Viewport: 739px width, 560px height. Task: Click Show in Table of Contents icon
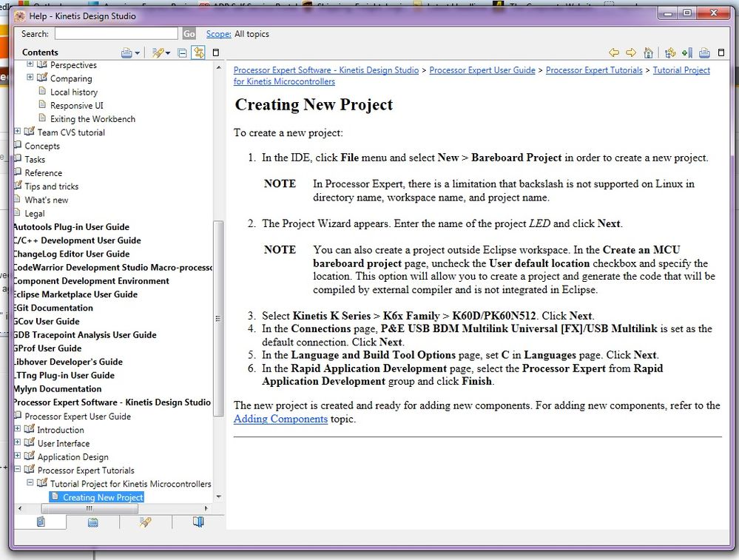pyautogui.click(x=669, y=53)
